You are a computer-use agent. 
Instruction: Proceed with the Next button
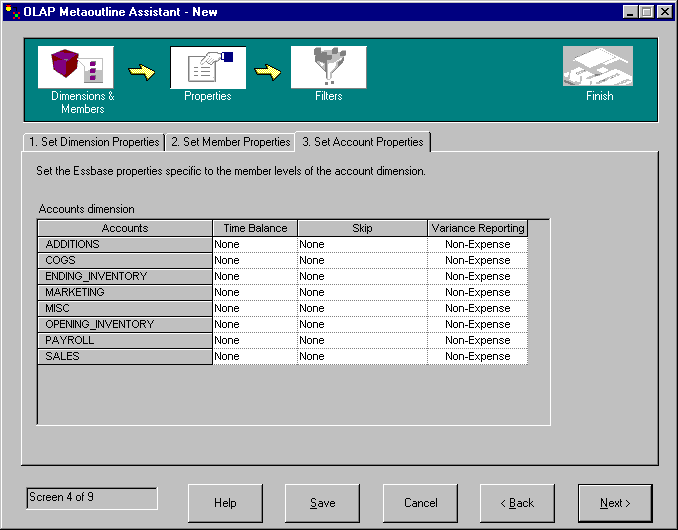click(x=615, y=503)
